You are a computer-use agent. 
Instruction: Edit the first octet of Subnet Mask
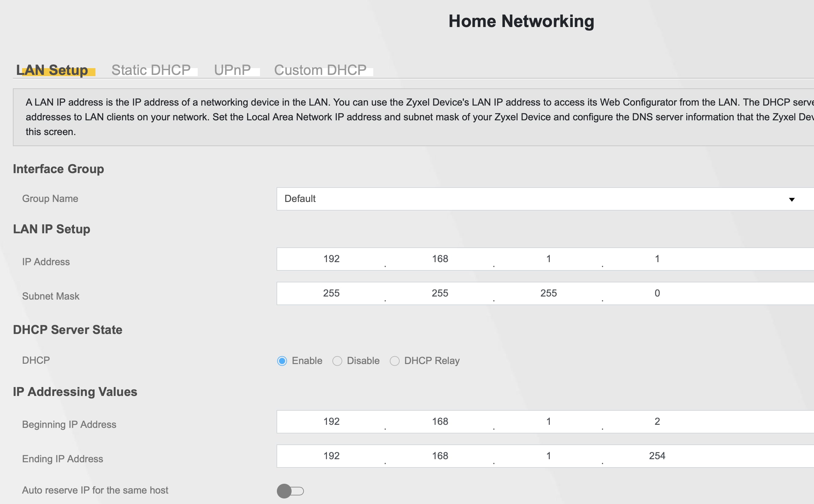point(331,293)
